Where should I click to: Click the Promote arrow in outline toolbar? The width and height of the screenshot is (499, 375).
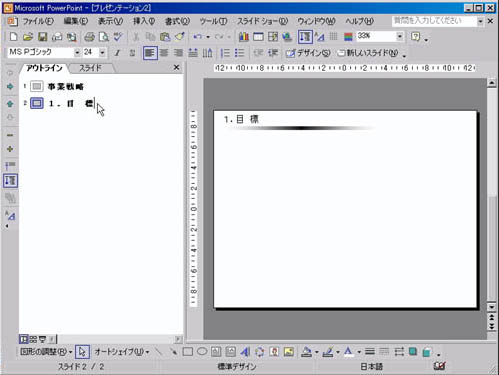[x=10, y=73]
